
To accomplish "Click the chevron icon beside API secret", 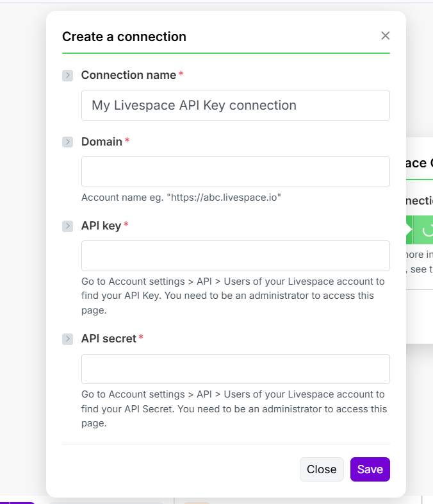I will (67, 339).
